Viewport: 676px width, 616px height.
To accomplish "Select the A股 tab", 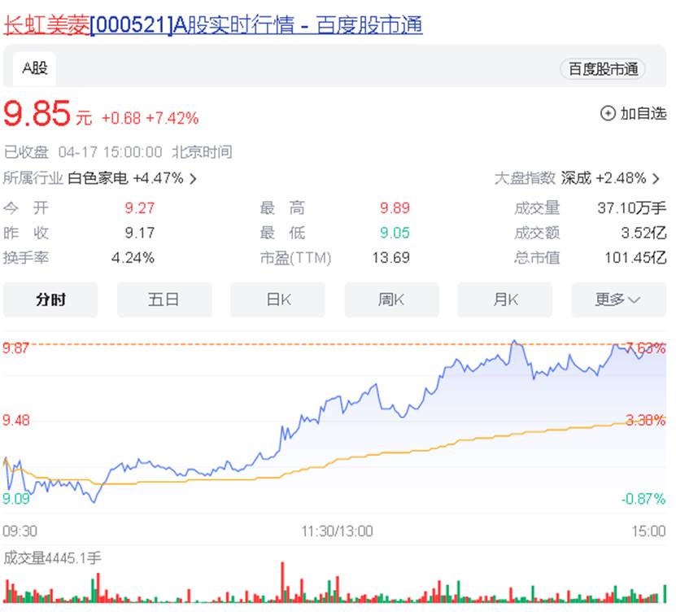I will [35, 68].
